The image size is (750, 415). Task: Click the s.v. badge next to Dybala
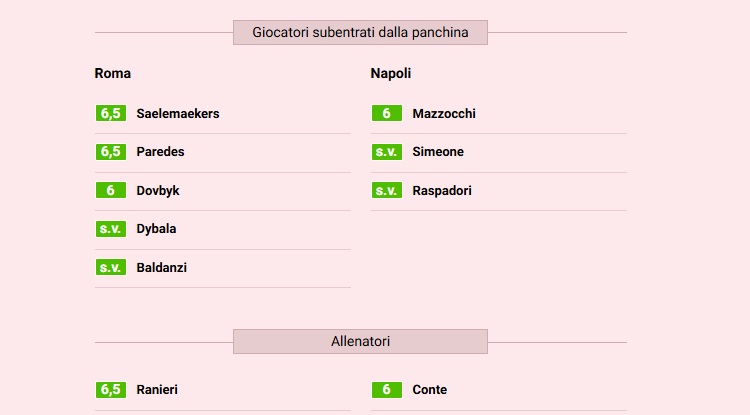(x=110, y=229)
